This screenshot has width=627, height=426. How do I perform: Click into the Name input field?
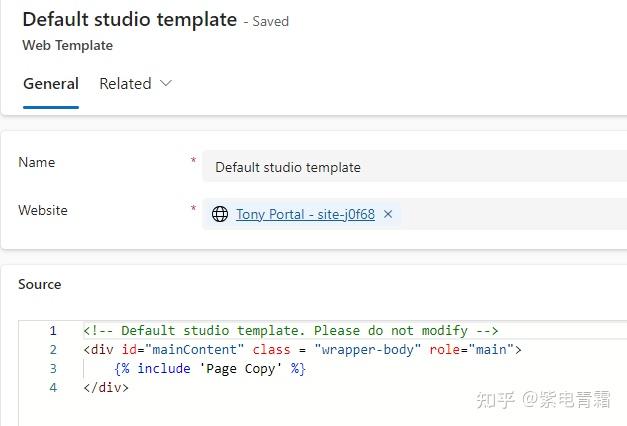[415, 167]
